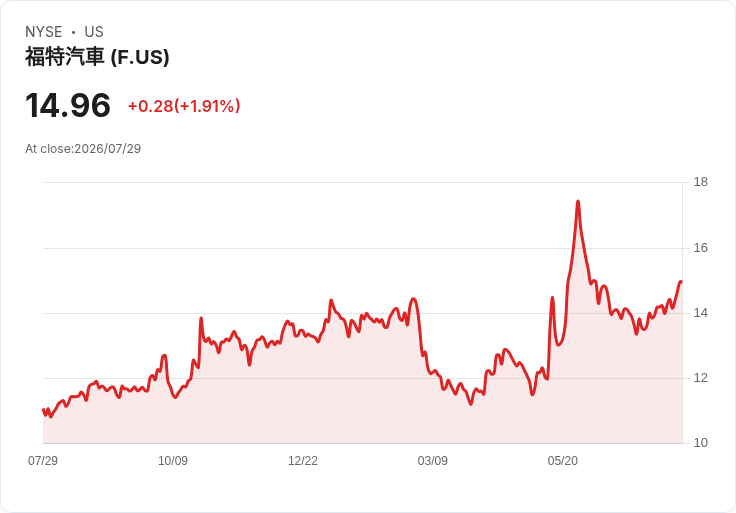
Task: Select the 12/22 date label on x-axis
Action: (x=303, y=460)
